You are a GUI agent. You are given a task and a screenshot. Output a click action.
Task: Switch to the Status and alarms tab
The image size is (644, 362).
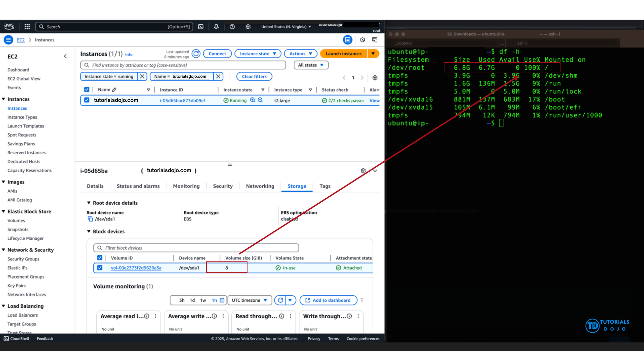tap(138, 186)
